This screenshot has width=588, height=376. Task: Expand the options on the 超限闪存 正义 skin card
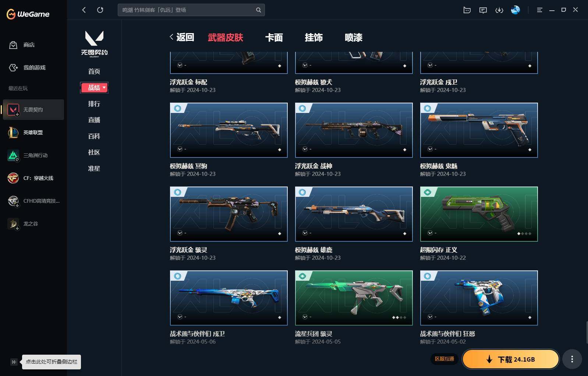(430, 233)
